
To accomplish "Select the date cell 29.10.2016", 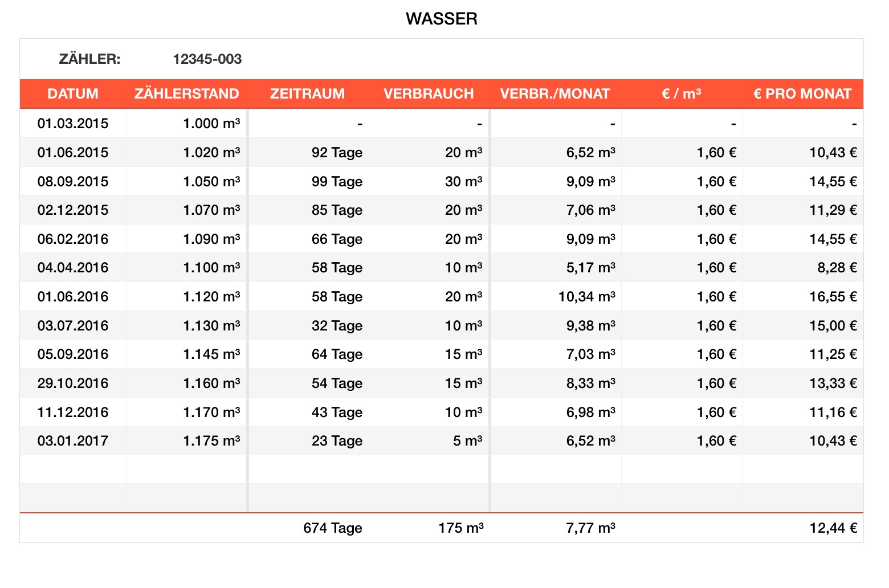I will point(73,383).
